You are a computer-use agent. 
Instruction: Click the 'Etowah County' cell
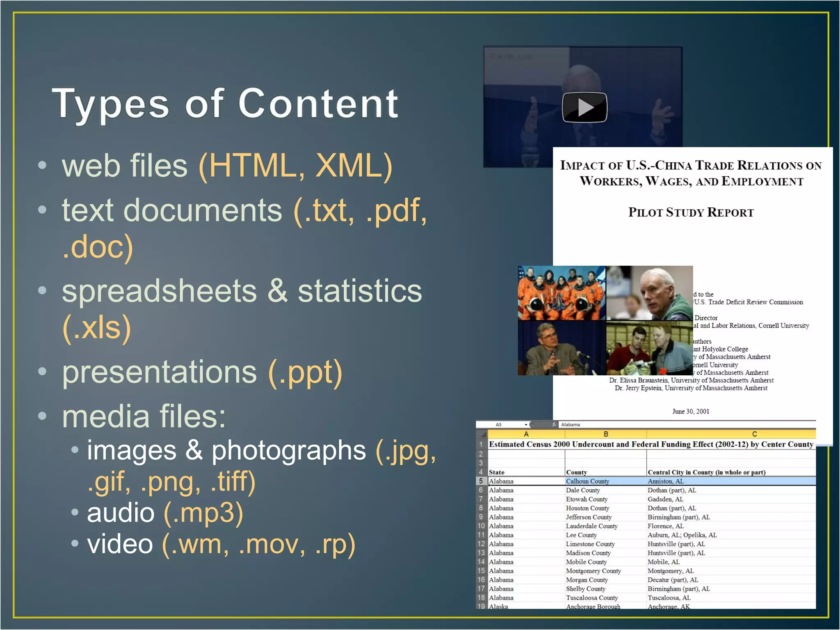pos(606,499)
